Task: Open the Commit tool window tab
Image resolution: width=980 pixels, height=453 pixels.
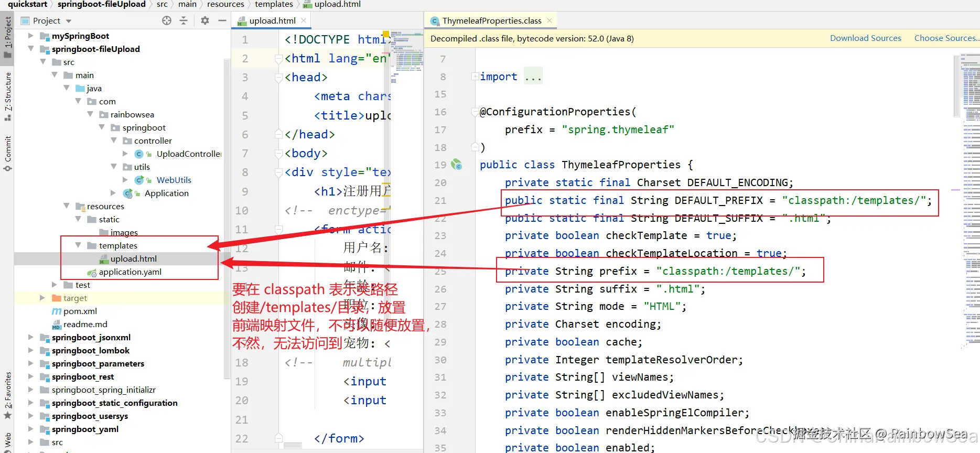Action: (x=7, y=153)
